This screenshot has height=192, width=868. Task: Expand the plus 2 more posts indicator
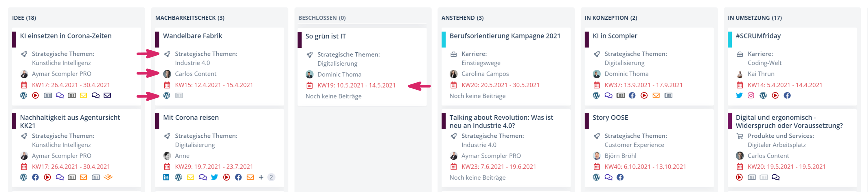coord(271,177)
